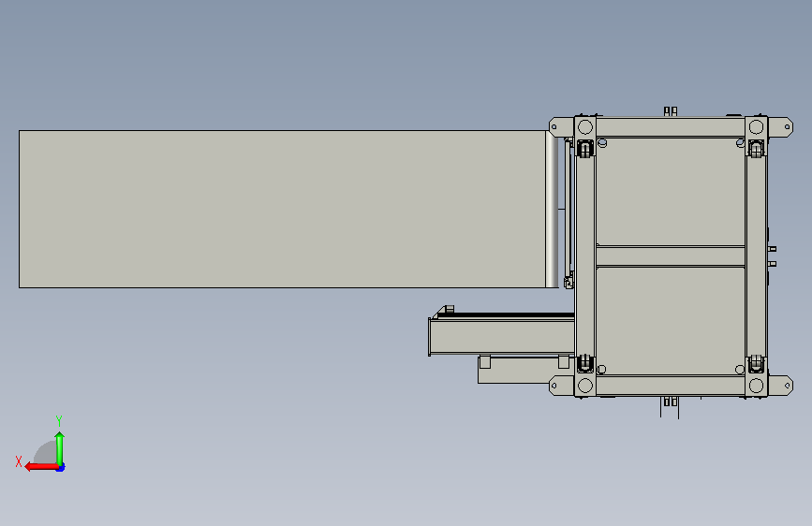Click the green Y axis arrow of the triad
This screenshot has height=526, width=812.
click(x=60, y=448)
